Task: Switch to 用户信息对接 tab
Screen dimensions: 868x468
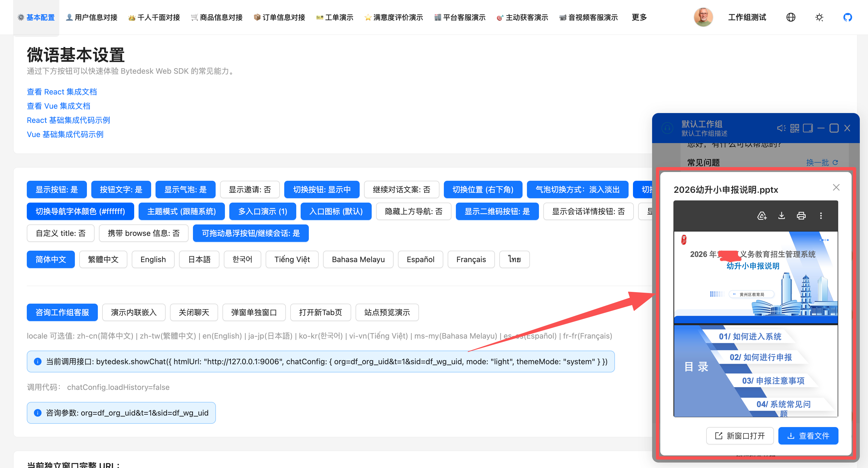Action: click(x=92, y=17)
